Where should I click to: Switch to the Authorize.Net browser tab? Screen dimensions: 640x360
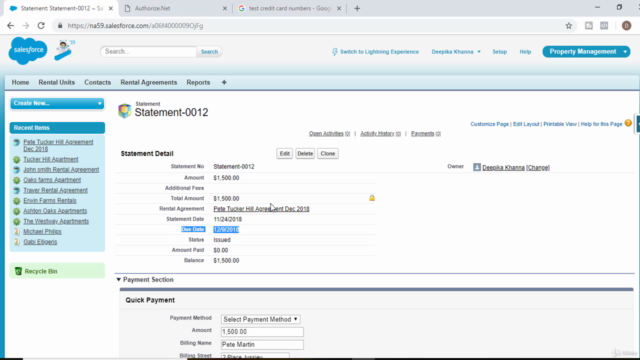click(x=176, y=8)
